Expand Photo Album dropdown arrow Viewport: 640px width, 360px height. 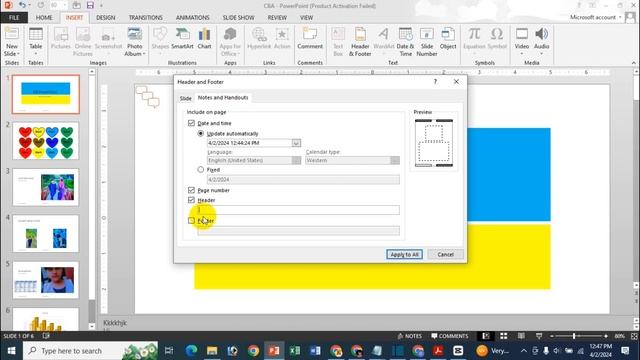(144, 54)
